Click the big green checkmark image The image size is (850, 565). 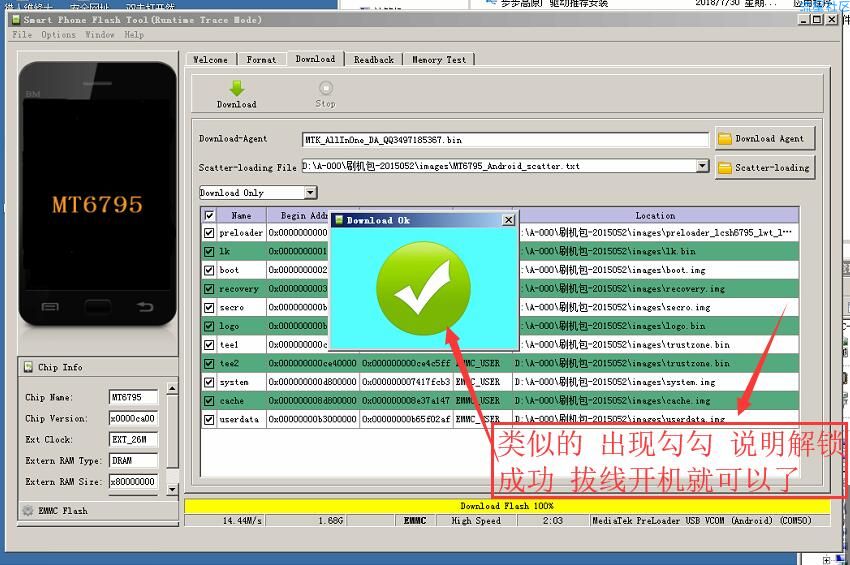[423, 288]
